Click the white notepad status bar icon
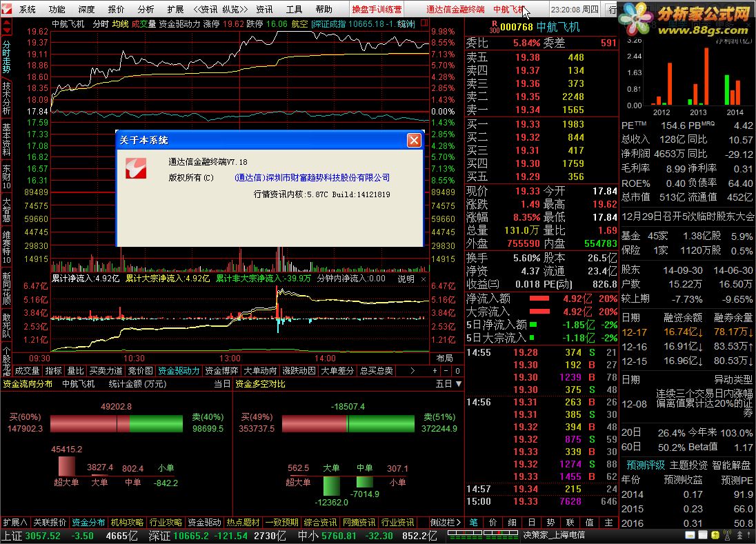 click(702, 535)
